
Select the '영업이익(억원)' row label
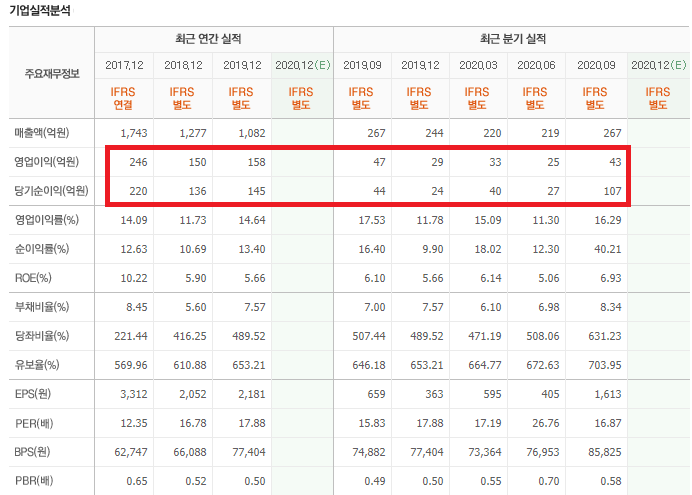pos(47,162)
